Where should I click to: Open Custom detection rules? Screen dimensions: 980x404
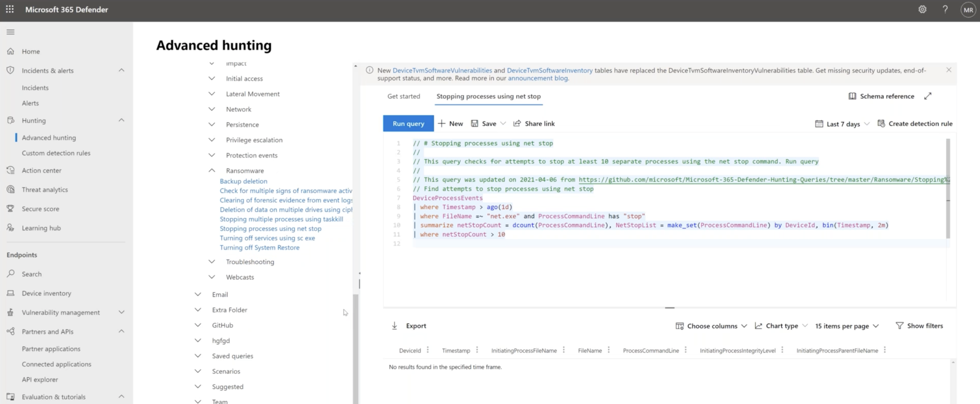(x=56, y=153)
